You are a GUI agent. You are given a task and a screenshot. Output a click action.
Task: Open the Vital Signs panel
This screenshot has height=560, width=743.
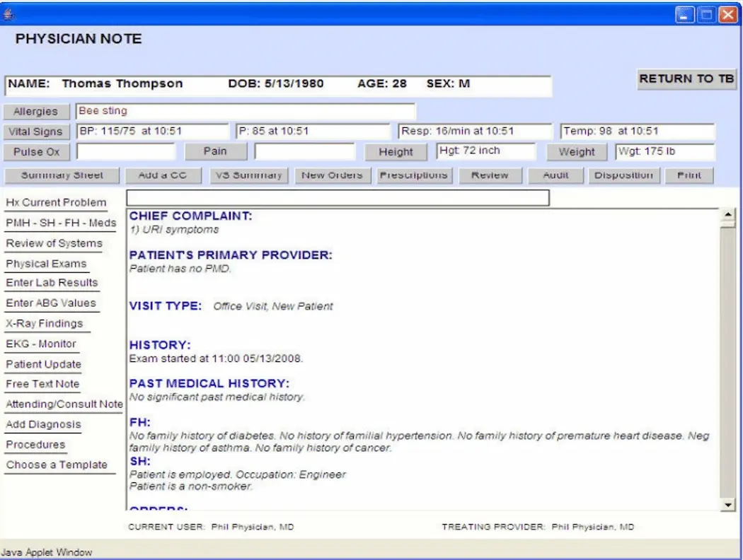tap(36, 132)
